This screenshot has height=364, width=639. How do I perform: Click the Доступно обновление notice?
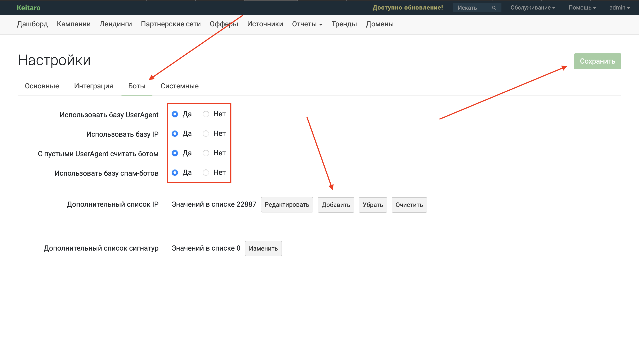pos(408,8)
